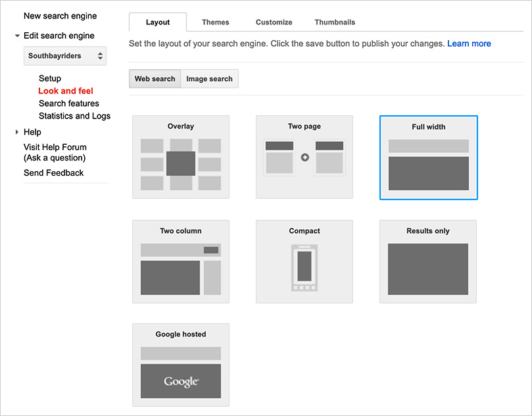Expand the Help section arrow
The height and width of the screenshot is (416, 532).
(17, 132)
